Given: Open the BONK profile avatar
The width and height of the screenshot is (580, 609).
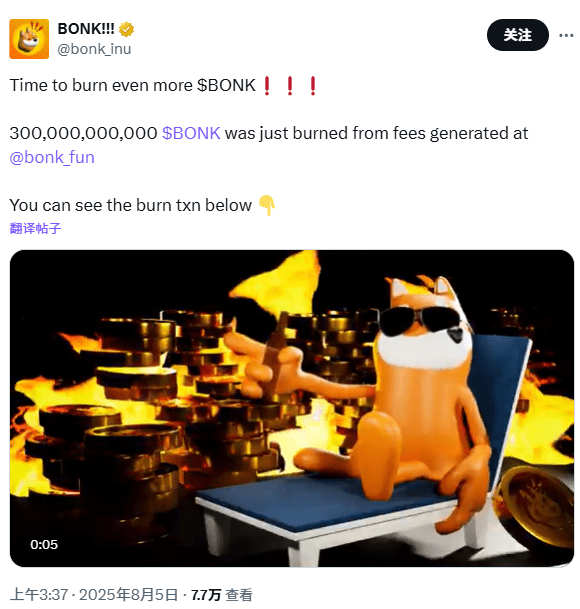Looking at the screenshot, I should [29, 39].
